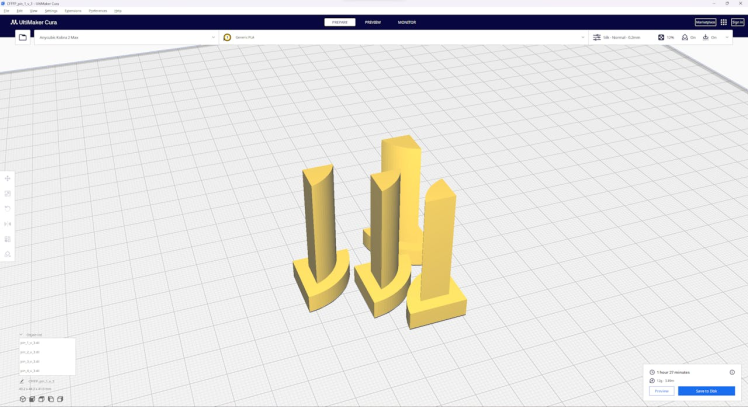Open the Extensions menu
Image resolution: width=748 pixels, height=407 pixels.
(73, 10)
